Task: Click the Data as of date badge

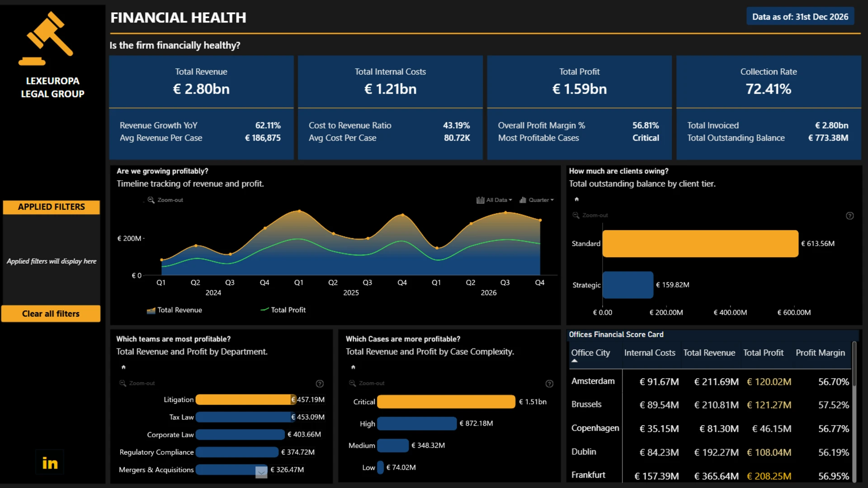Action: (x=800, y=17)
